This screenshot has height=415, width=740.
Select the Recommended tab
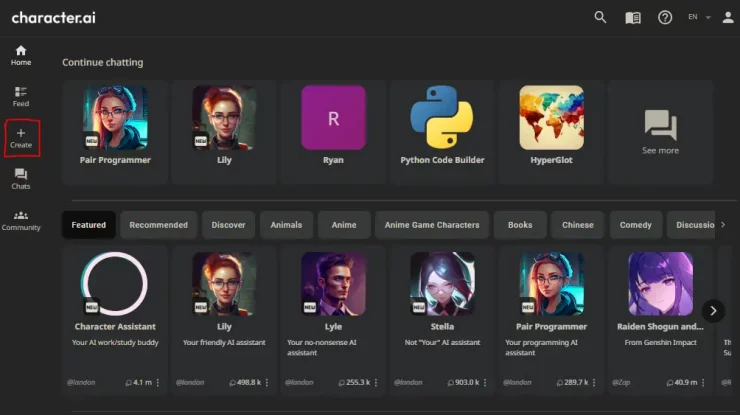coord(159,225)
